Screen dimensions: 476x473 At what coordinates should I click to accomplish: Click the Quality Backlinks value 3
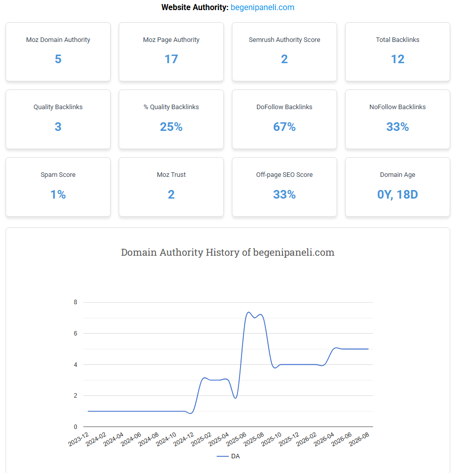58,127
